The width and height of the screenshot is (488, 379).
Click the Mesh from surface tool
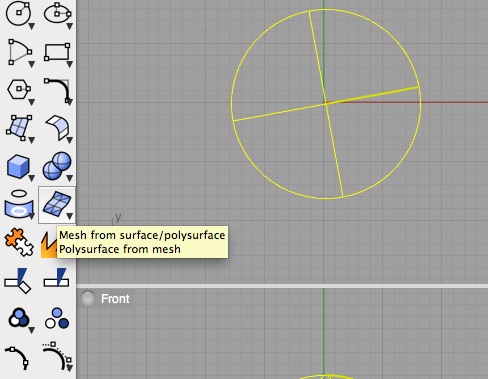57,205
